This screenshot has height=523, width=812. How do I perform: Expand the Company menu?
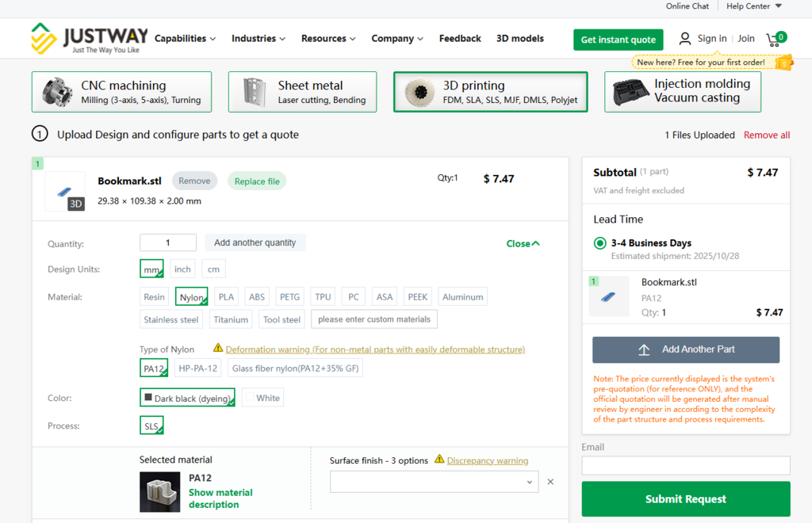397,39
